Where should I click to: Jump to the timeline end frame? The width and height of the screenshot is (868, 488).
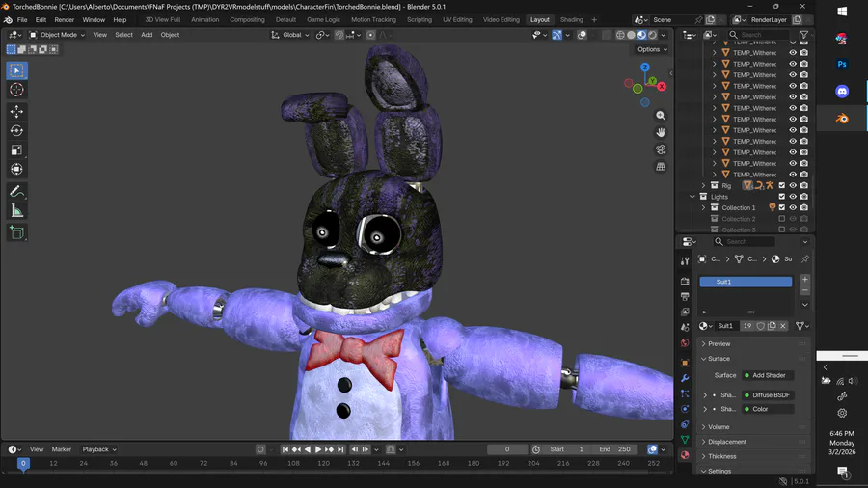341,449
